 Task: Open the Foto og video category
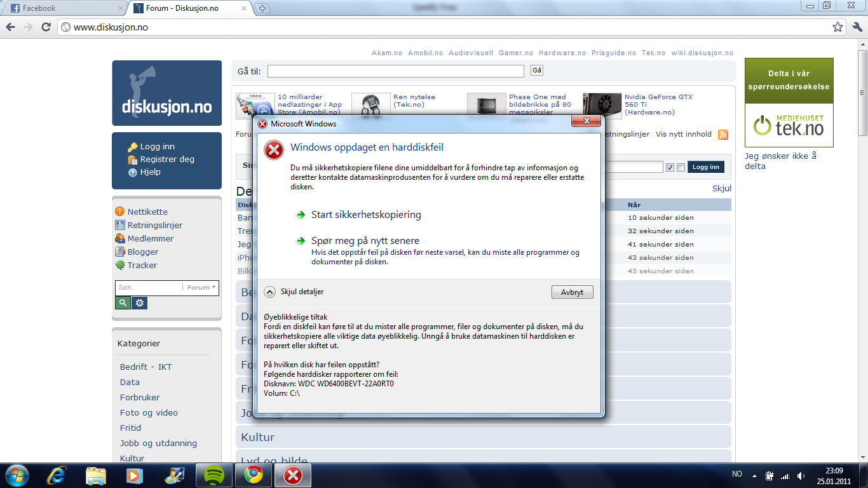point(149,412)
